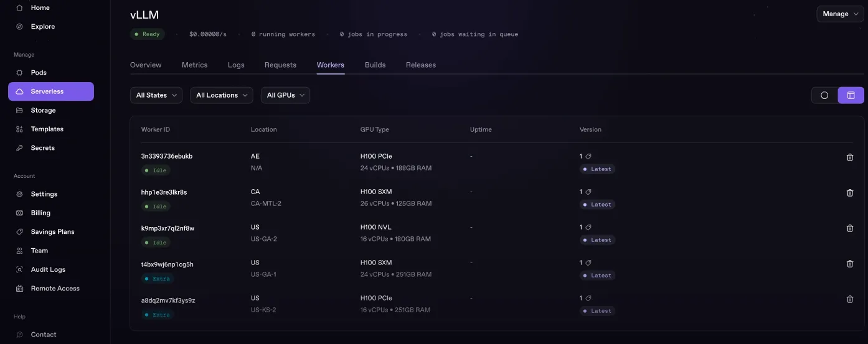
Task: Click worker ID hhp1e3re3lkr8s
Action: (x=164, y=192)
